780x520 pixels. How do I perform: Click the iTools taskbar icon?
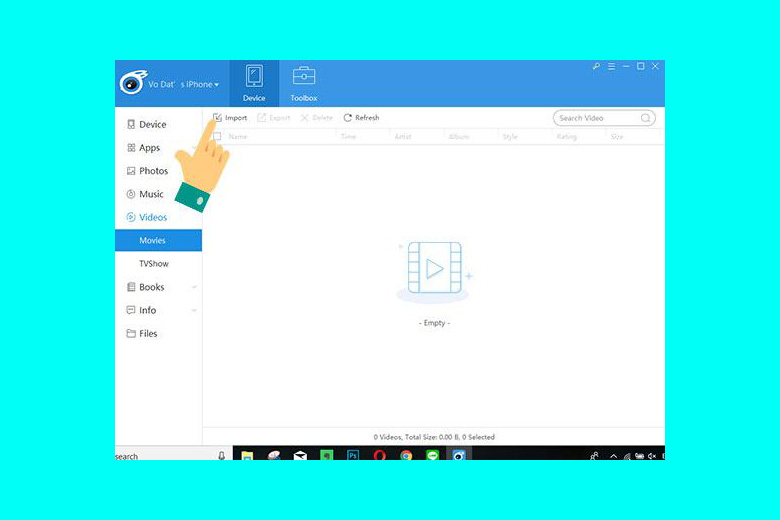tap(459, 455)
